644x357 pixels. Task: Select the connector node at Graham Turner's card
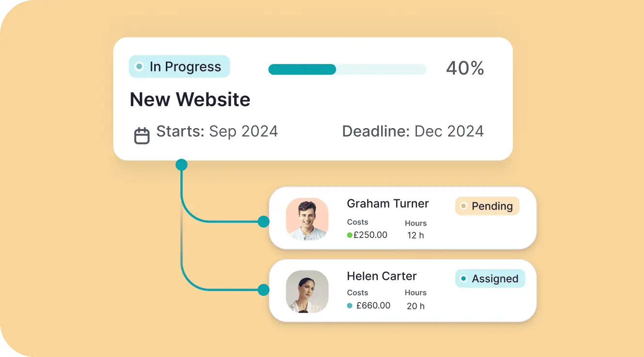point(263,222)
